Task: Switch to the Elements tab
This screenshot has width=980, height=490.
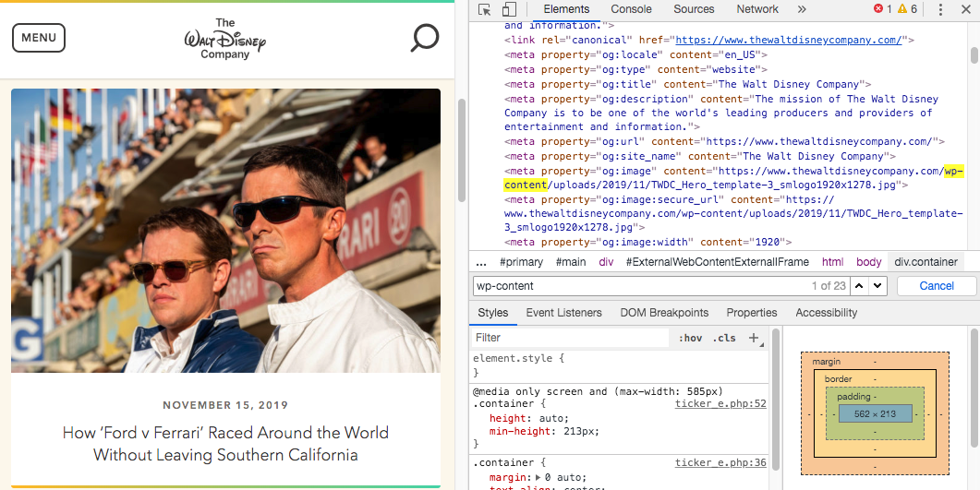Action: 566,9
